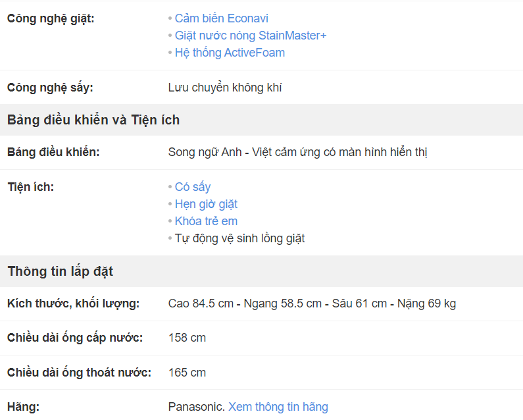The height and width of the screenshot is (420, 523).
Task: Click the Cao 84.5 cm dimensions value
Action: tap(312, 303)
